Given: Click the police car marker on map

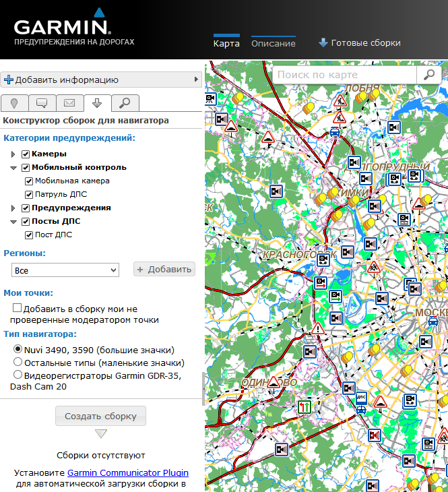Looking at the screenshot, I should tap(335, 131).
